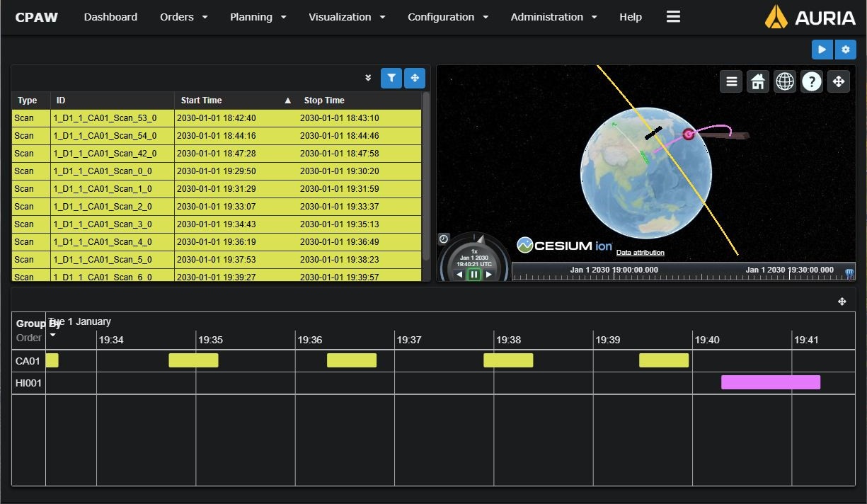Open the Help menu item
Screen dimensions: 867x504
coord(630,17)
